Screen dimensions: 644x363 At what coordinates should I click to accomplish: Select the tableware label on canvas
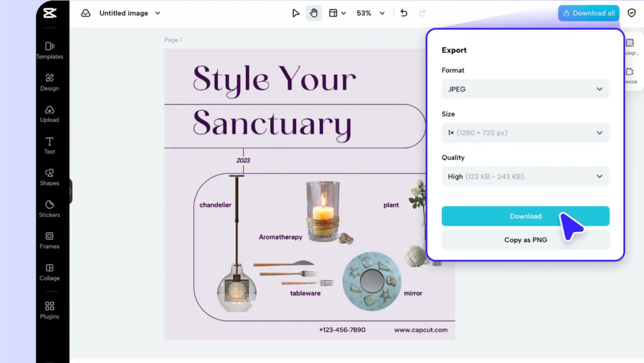[305, 293]
